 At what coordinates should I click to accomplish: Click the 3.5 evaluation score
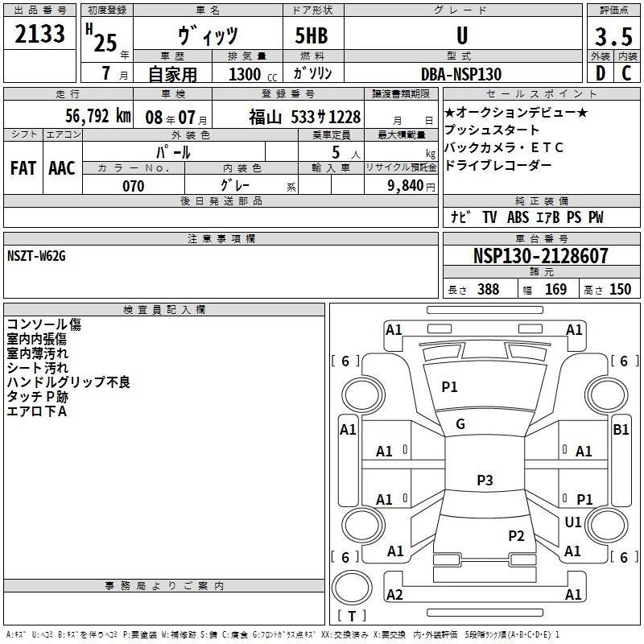pos(613,37)
